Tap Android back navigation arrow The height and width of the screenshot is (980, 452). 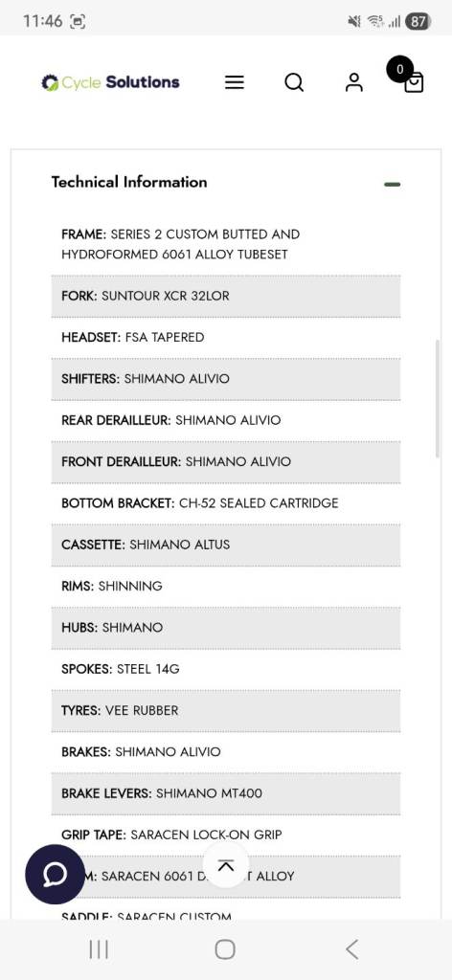(352, 949)
